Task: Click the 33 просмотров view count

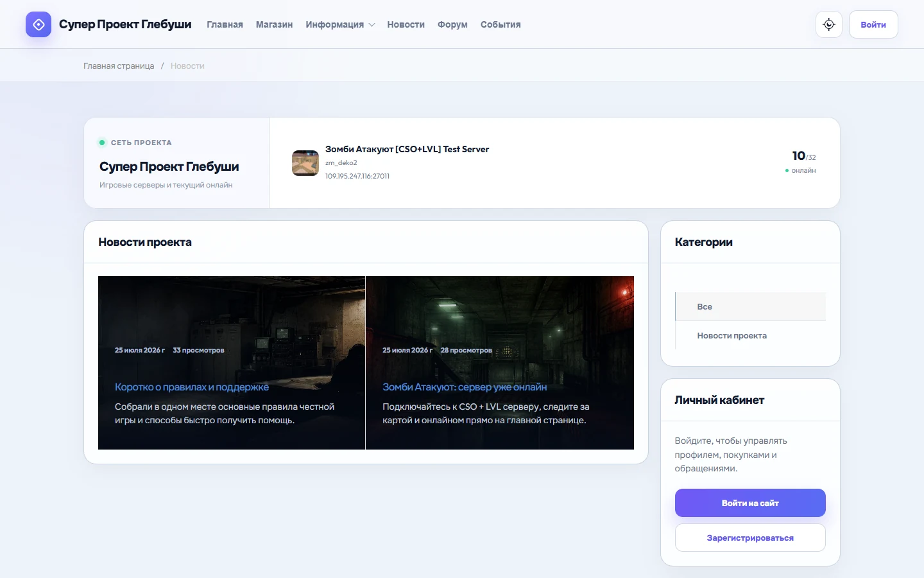Action: (x=198, y=350)
